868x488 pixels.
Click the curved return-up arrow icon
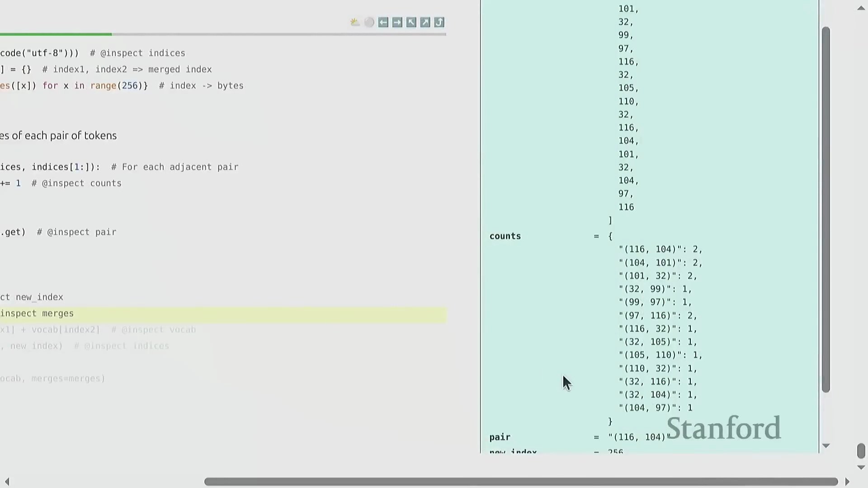click(x=439, y=22)
